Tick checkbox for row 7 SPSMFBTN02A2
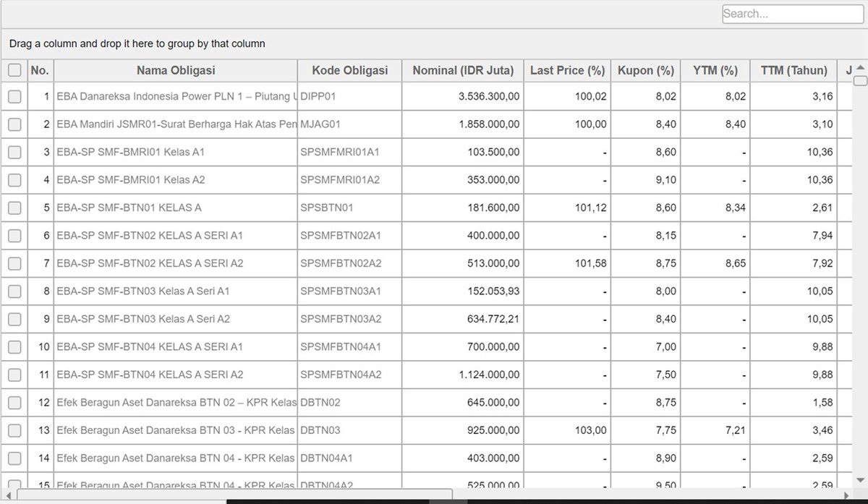Screen dimensions: 868x504 [x=14, y=263]
